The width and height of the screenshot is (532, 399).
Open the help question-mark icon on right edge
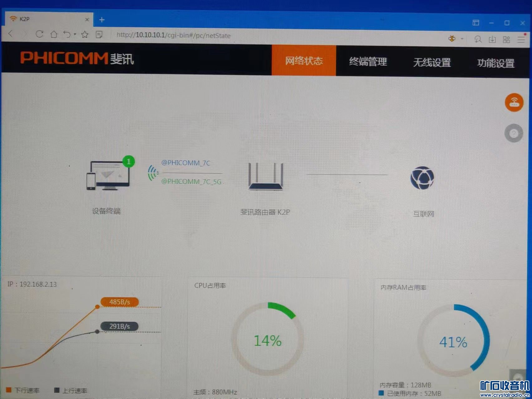[x=513, y=132]
